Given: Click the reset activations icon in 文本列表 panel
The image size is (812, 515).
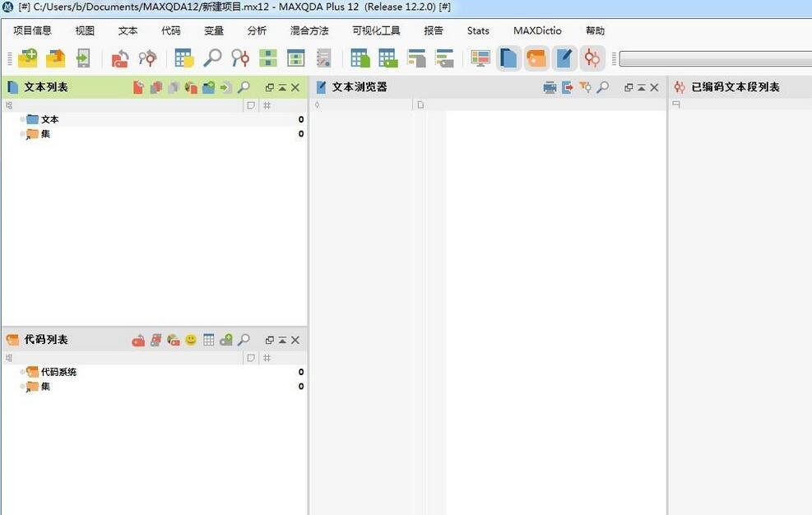Looking at the screenshot, I should (138, 87).
